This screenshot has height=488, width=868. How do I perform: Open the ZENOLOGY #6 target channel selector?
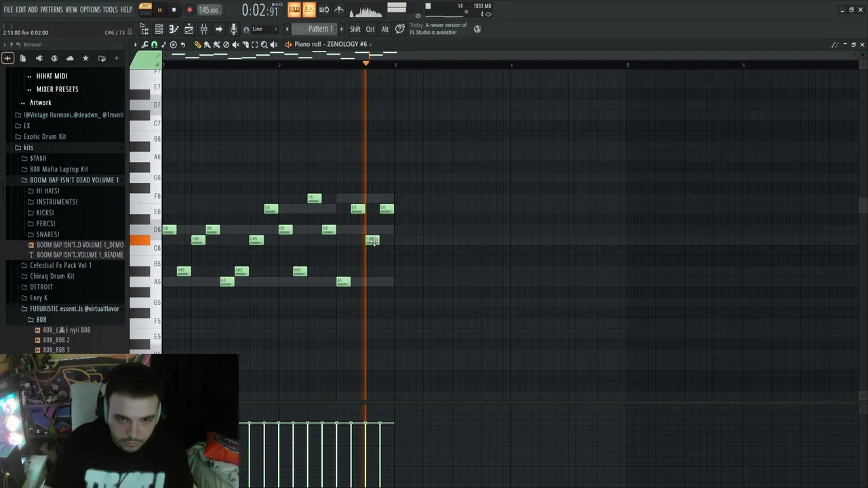click(x=330, y=44)
